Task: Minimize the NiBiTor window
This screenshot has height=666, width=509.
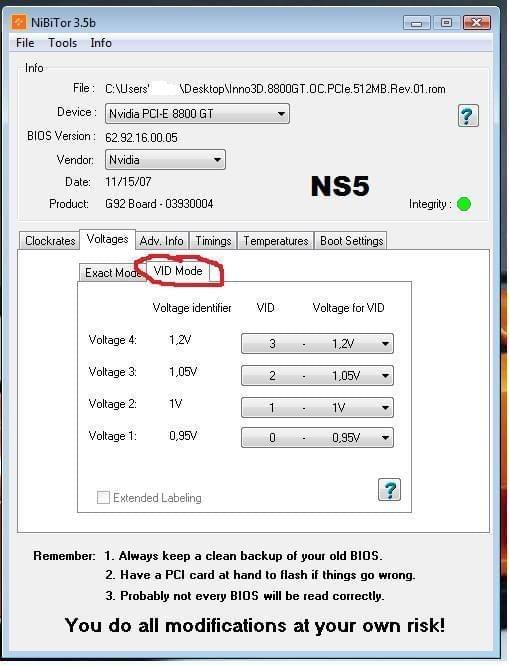Action: (x=417, y=23)
